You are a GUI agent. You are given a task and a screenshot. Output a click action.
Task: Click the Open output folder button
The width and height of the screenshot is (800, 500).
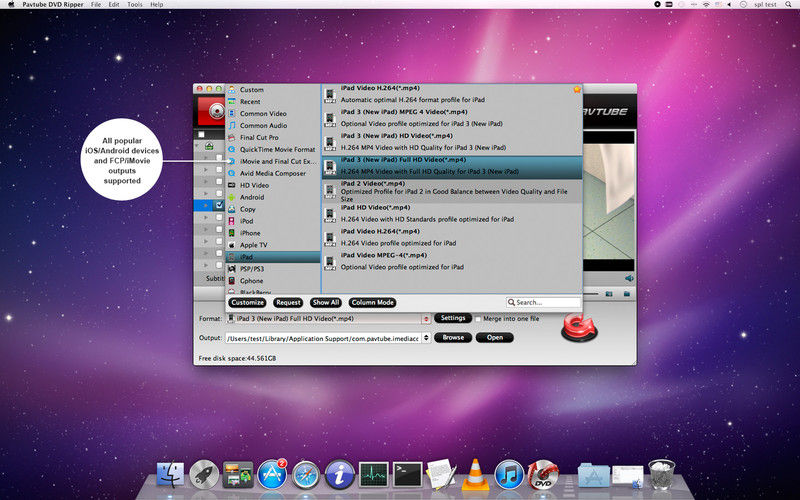495,337
